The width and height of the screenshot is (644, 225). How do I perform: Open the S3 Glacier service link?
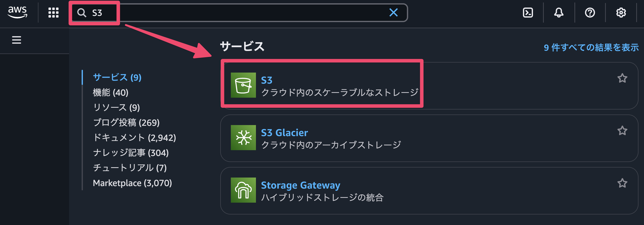284,133
